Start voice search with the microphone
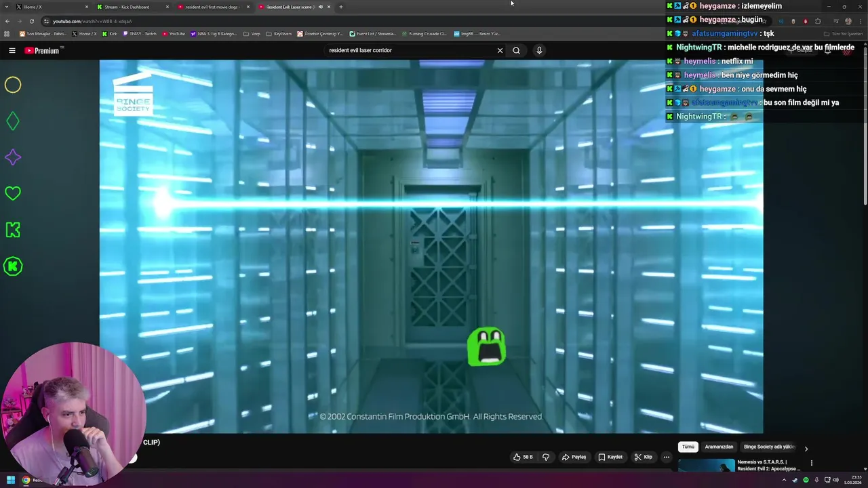 pyautogui.click(x=539, y=50)
